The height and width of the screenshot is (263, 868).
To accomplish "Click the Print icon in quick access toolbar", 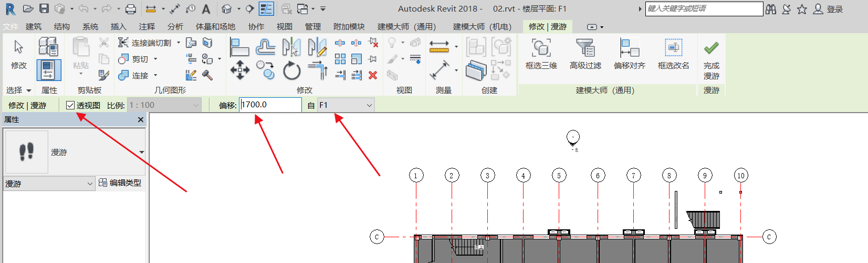I will tap(131, 9).
